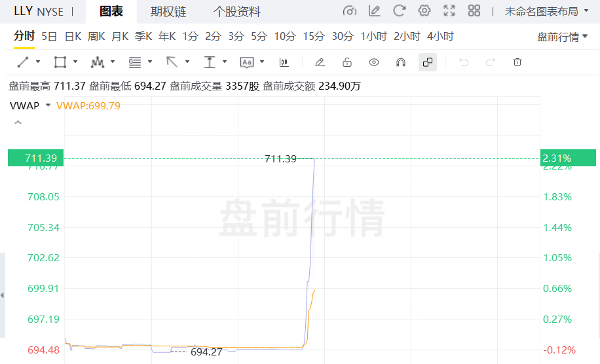Select the line drawing tool
600x364 pixels.
[x=23, y=62]
